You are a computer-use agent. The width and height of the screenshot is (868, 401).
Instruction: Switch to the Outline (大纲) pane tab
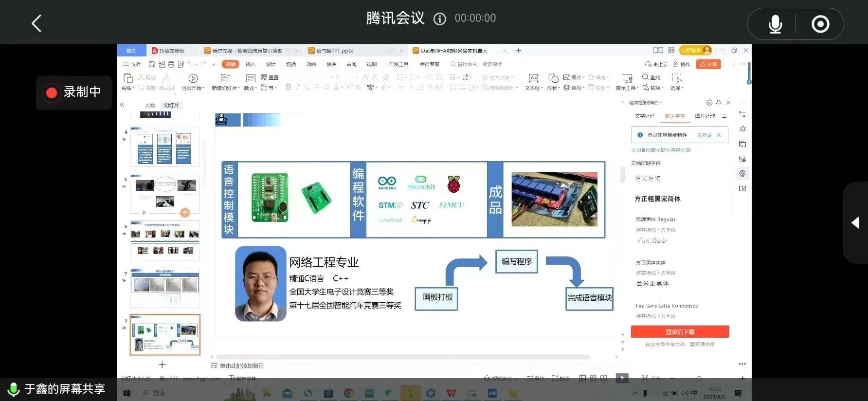coord(149,105)
